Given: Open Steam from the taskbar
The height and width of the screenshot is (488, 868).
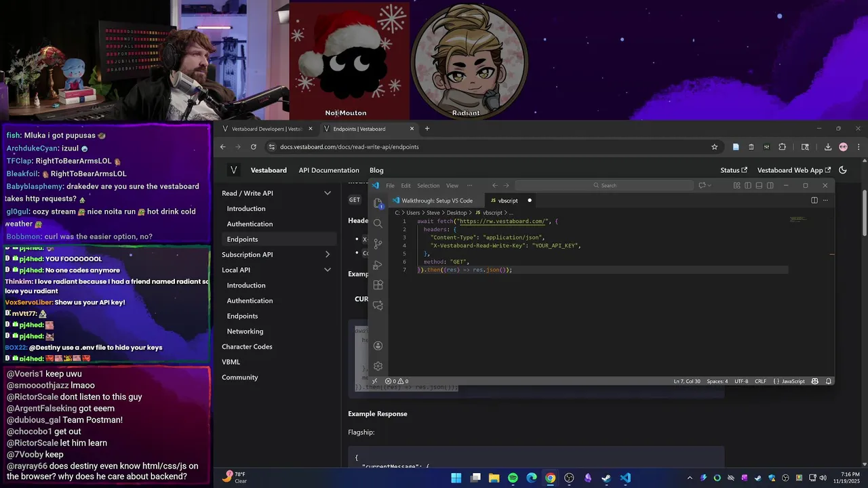Looking at the screenshot, I should click(x=606, y=478).
